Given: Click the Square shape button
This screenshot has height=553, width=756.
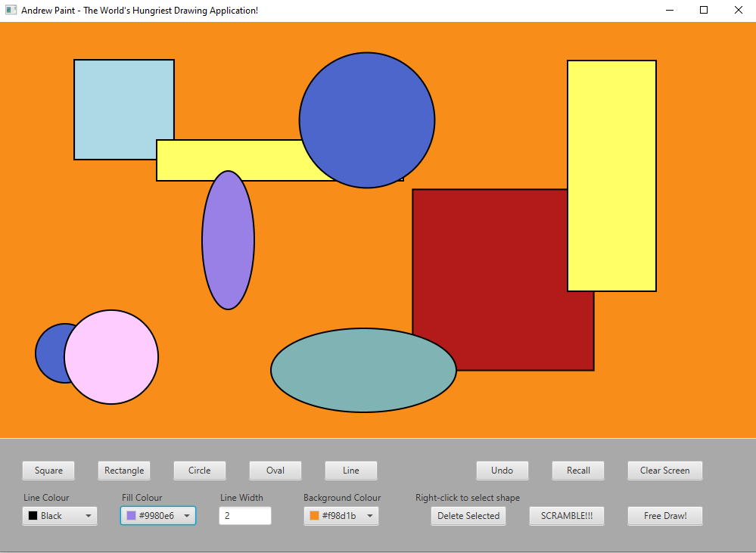Looking at the screenshot, I should 48,471.
